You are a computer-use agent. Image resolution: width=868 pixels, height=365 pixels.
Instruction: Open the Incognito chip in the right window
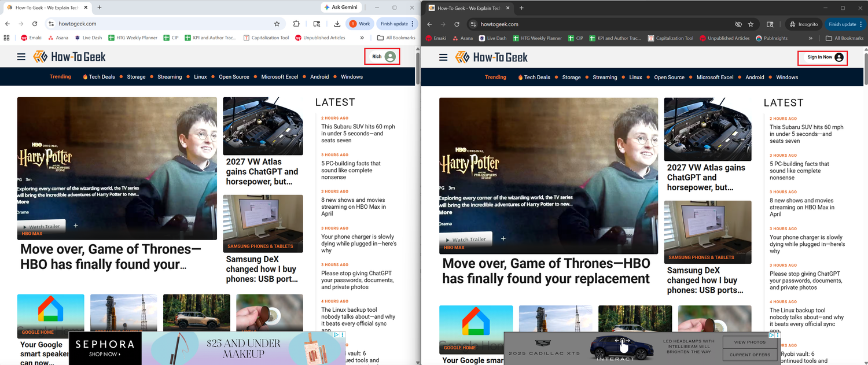(803, 24)
